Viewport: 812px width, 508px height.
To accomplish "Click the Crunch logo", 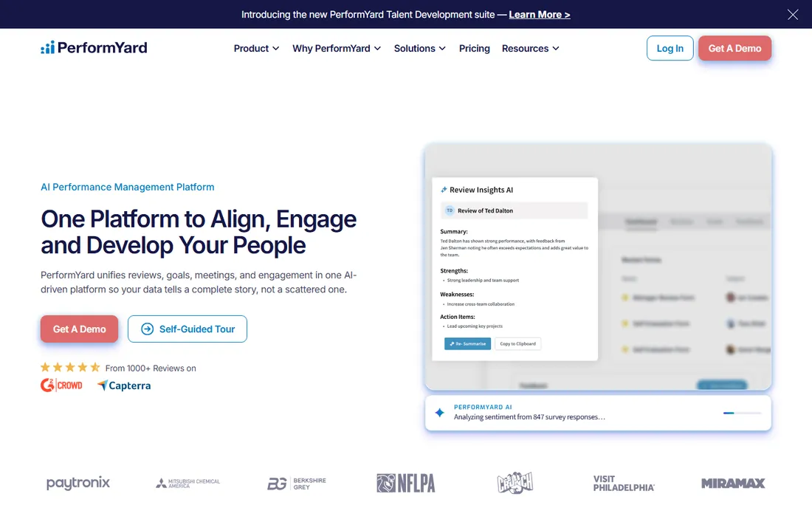I will click(515, 483).
